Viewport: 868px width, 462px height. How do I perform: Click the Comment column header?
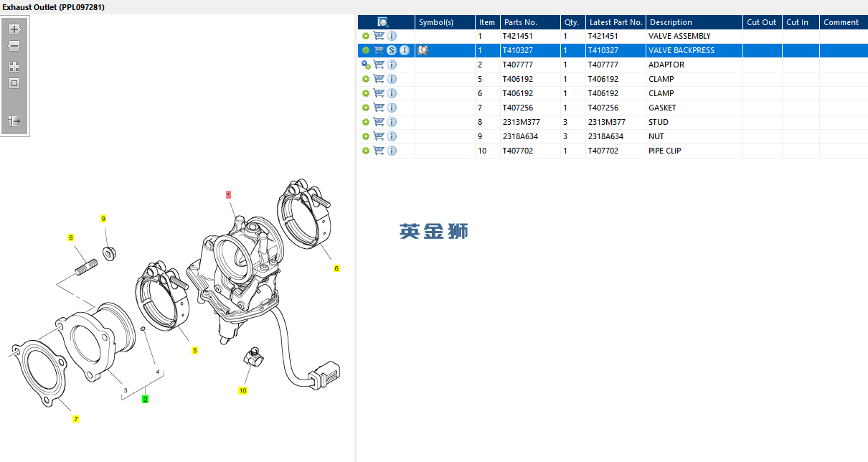844,22
